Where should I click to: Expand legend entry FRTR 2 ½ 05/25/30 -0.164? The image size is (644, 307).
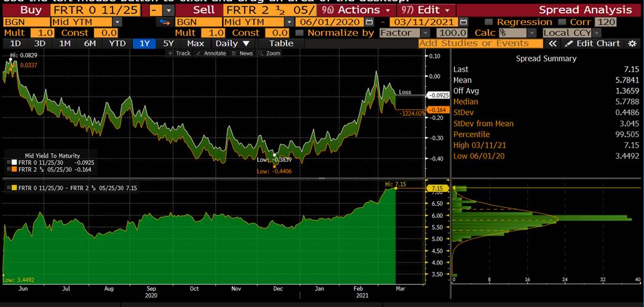tap(9, 169)
